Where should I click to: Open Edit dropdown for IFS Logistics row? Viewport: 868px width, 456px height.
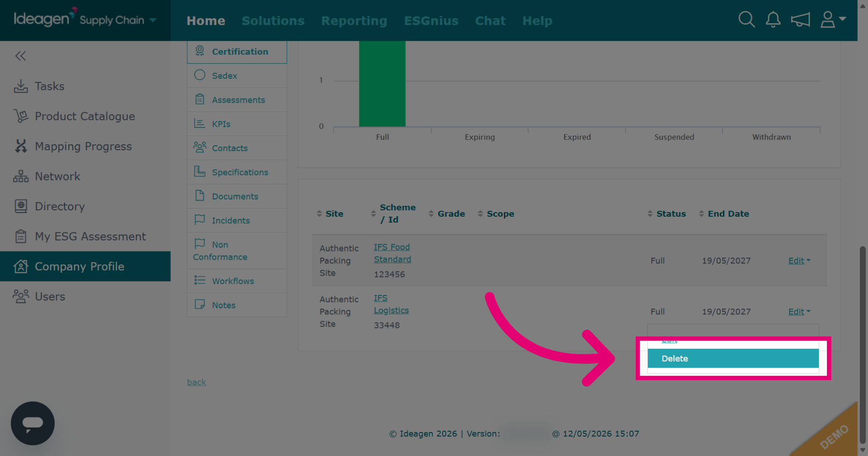pos(799,312)
